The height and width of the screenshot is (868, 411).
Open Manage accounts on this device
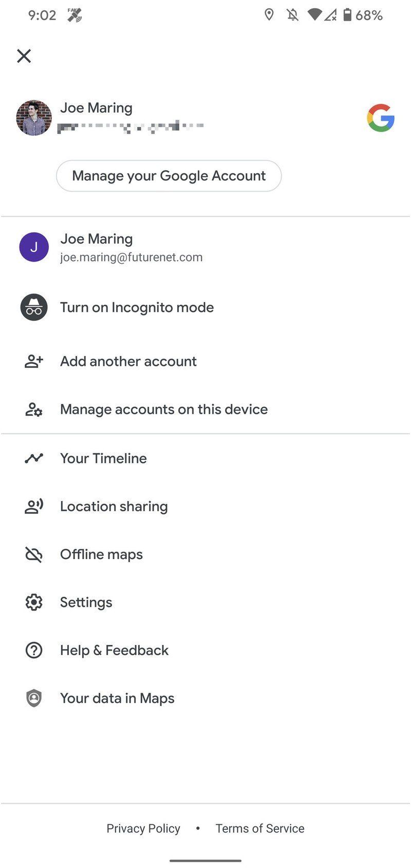click(x=164, y=409)
